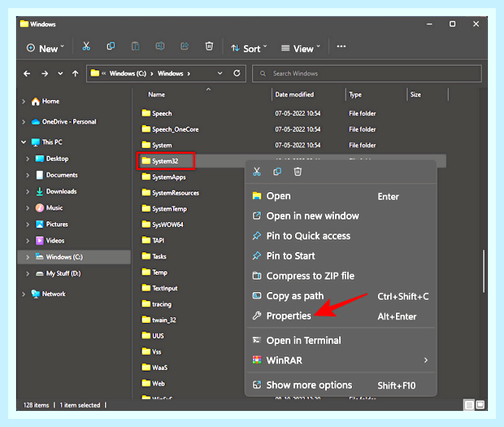504x427 pixels.
Task: Click the file list vertical scrollbar
Action: pos(483,271)
